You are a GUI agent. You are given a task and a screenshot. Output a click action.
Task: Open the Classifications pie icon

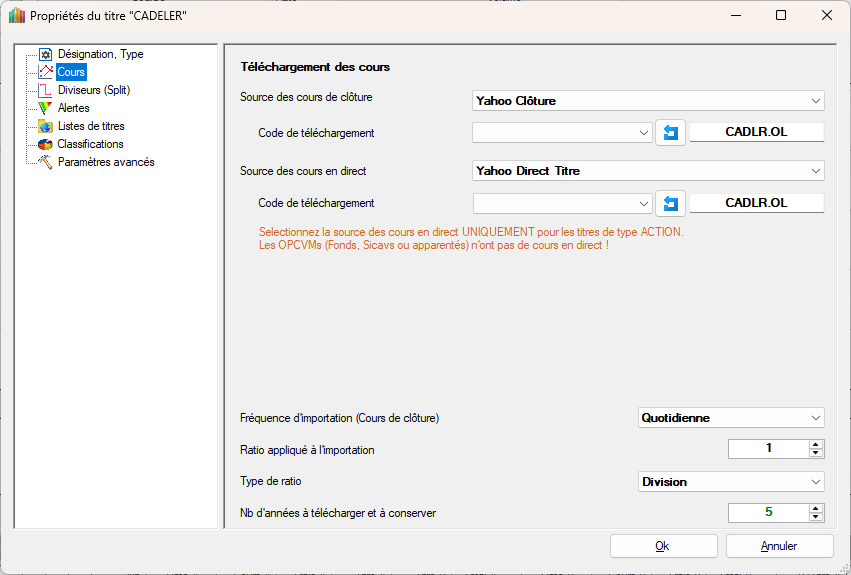pyautogui.click(x=45, y=144)
